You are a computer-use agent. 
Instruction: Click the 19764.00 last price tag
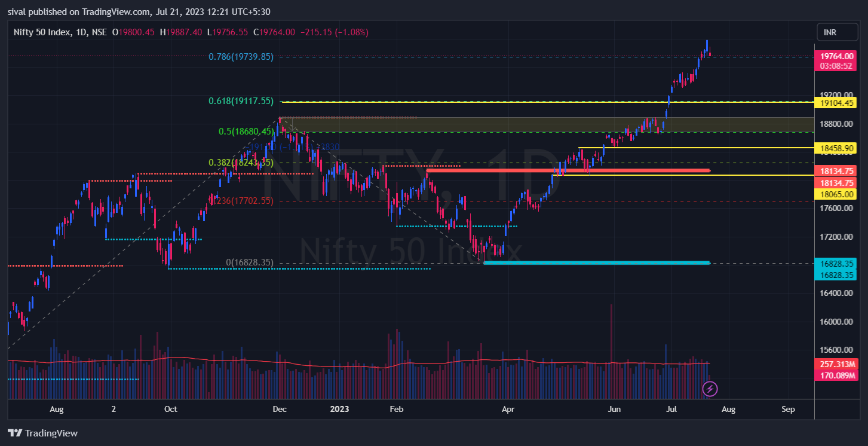point(836,56)
